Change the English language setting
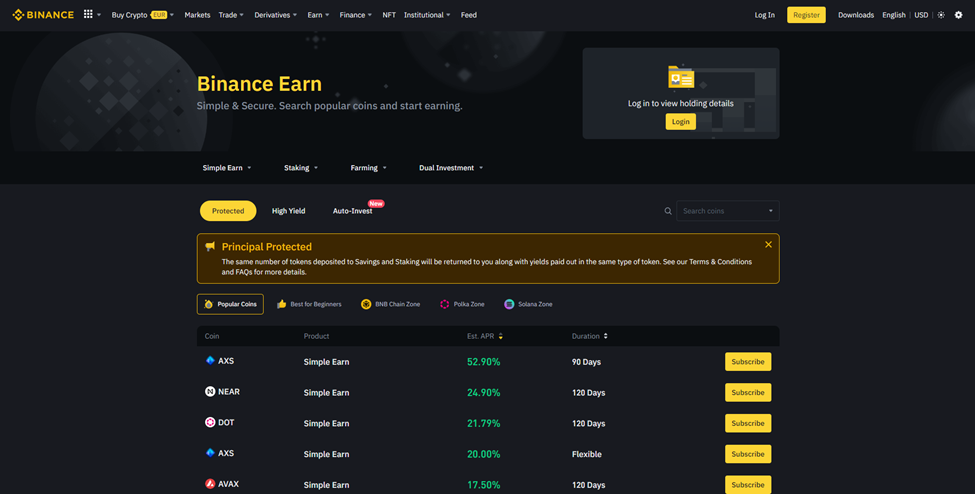 (x=894, y=15)
